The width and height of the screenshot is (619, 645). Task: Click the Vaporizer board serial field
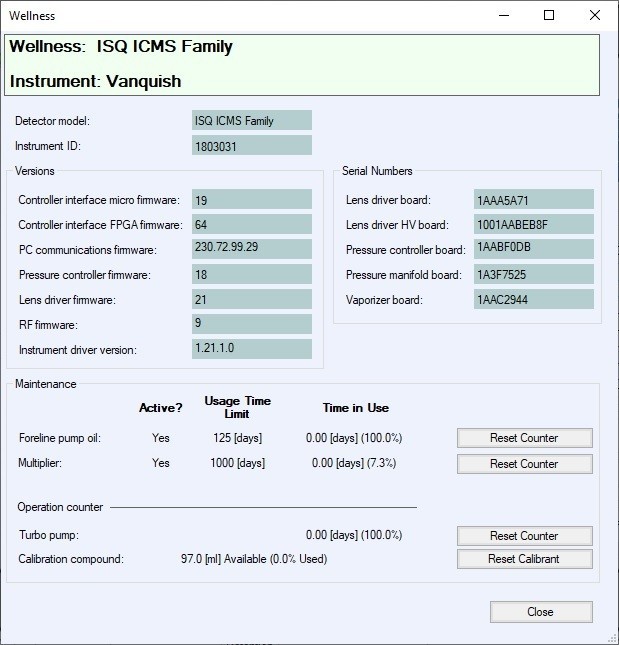[534, 299]
